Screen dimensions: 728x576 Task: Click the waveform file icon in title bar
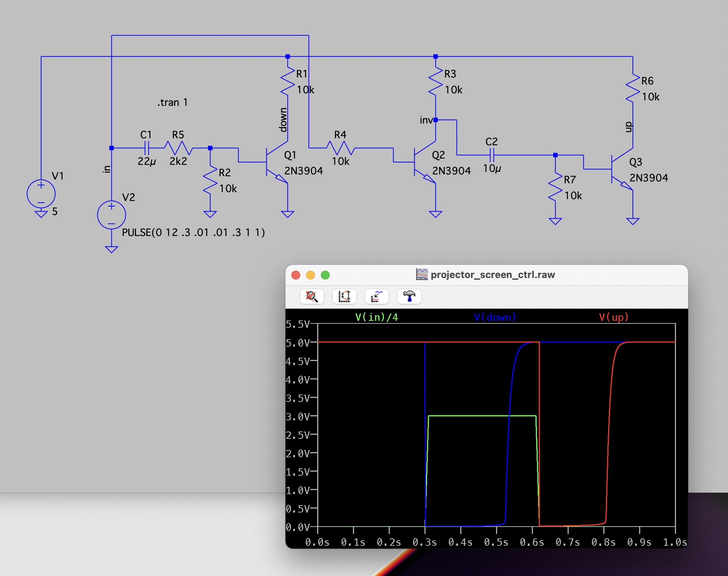[422, 274]
